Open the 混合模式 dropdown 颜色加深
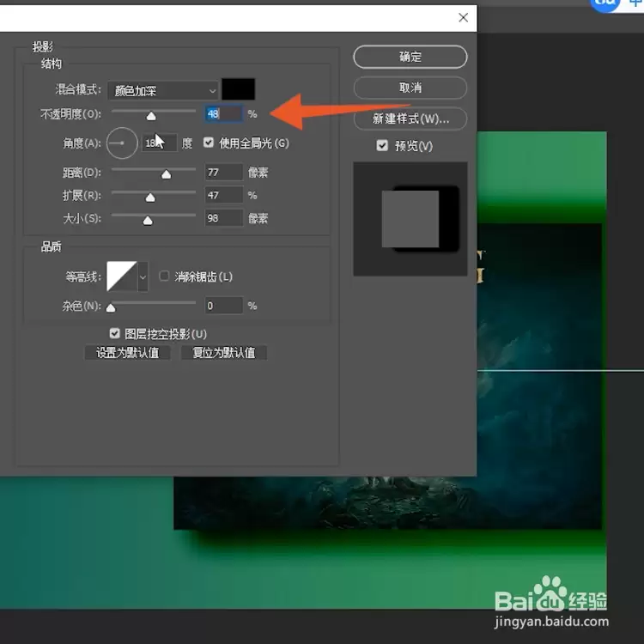Screen dimensions: 644x644 (163, 90)
